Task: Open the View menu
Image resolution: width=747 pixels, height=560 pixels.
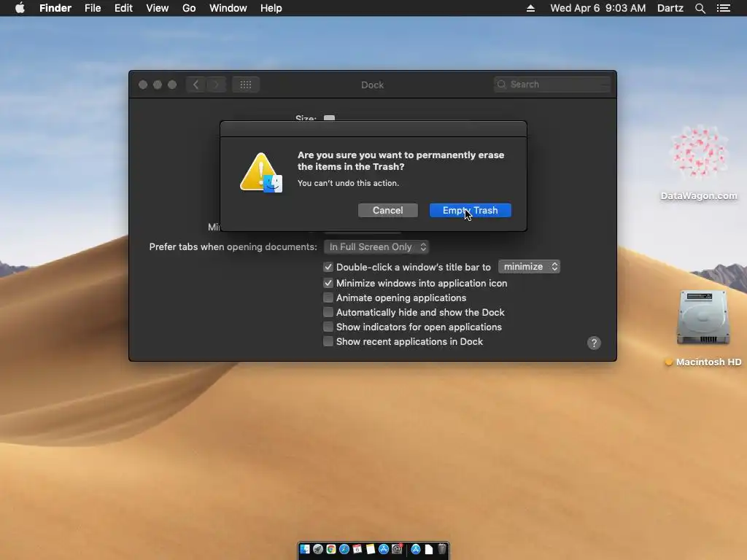Action: coord(158,8)
